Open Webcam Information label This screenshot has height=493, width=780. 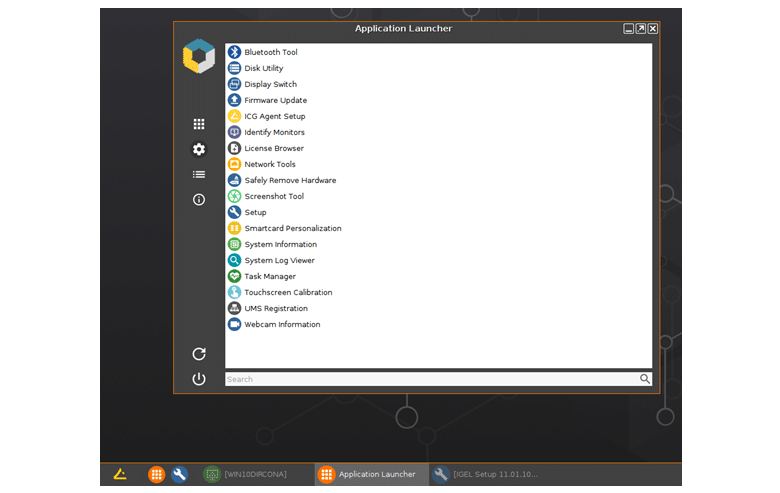[283, 324]
